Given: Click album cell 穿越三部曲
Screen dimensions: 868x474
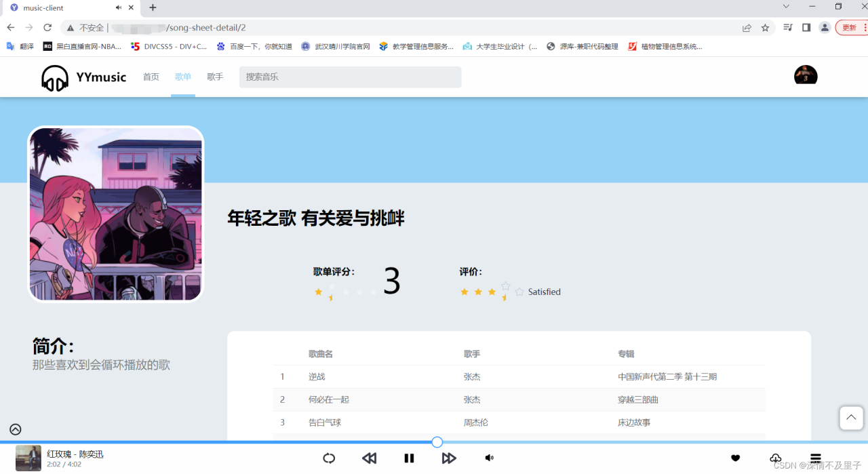Looking at the screenshot, I should (638, 399).
